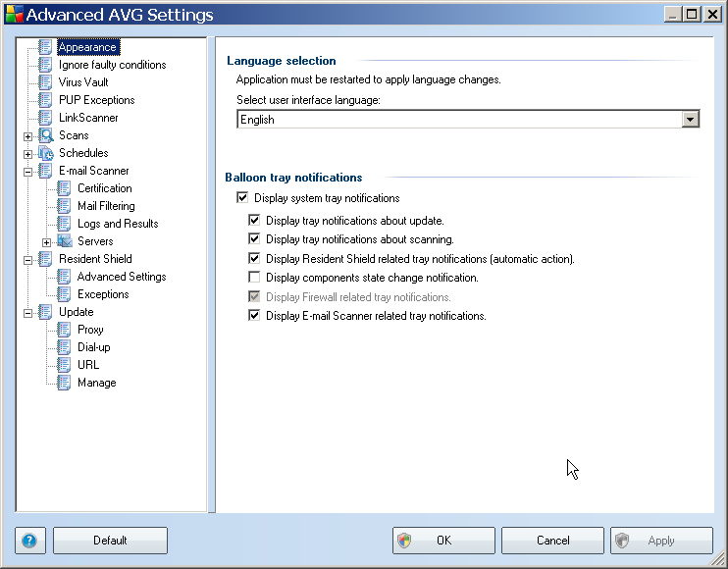Image resolution: width=728 pixels, height=569 pixels.
Task: Enable components state change notification
Action: click(x=254, y=277)
